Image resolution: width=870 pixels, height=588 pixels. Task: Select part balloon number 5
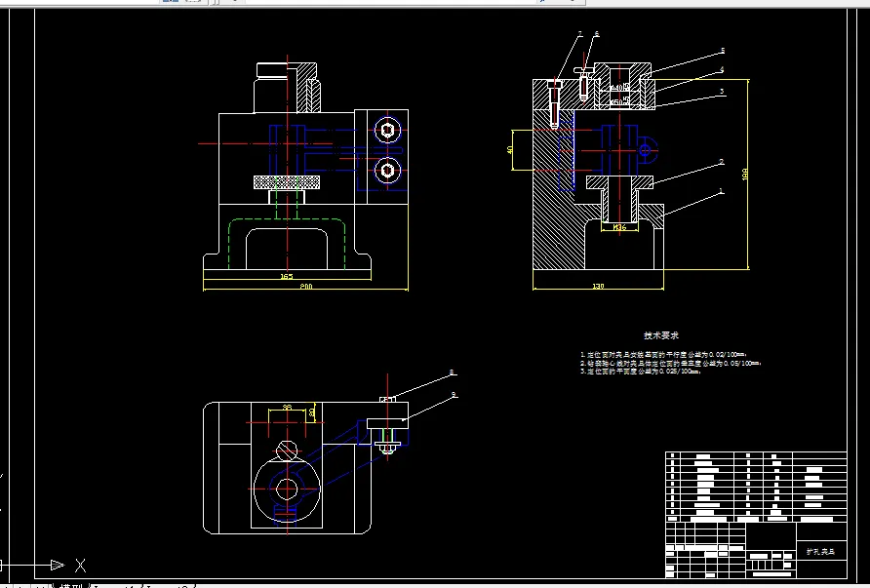723,51
